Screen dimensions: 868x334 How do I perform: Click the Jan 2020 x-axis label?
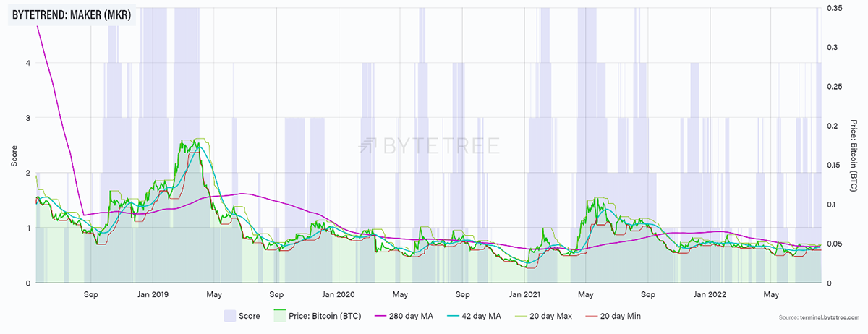339,294
